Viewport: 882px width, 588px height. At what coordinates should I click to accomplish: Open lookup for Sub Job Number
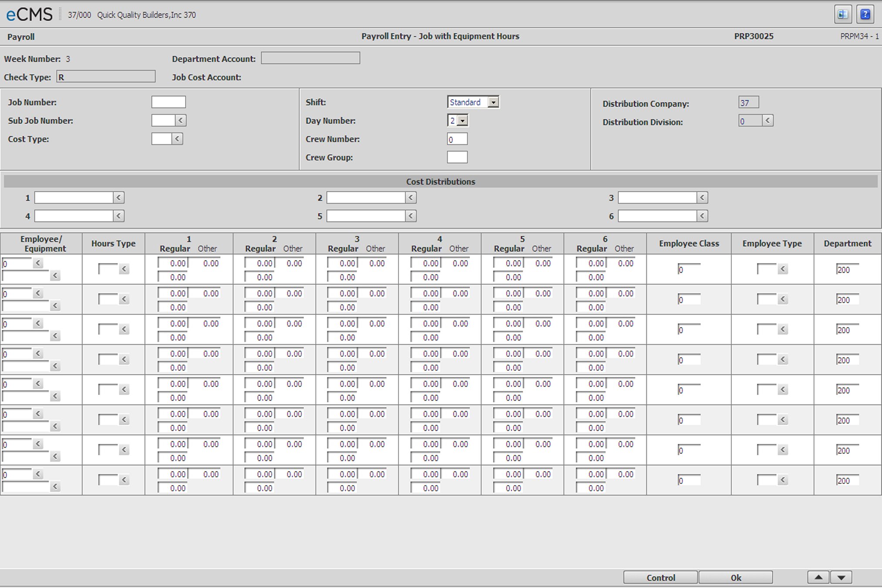[181, 121]
